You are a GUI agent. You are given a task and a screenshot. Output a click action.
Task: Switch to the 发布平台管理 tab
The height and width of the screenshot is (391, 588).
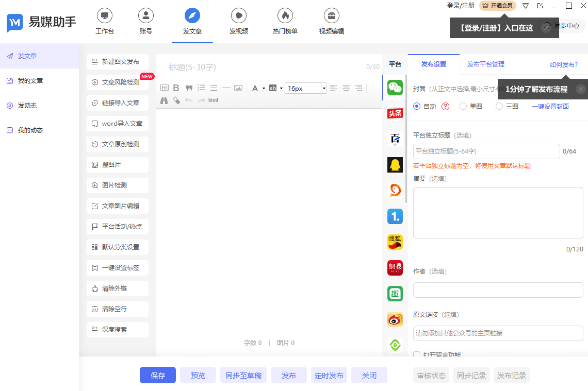(x=487, y=64)
